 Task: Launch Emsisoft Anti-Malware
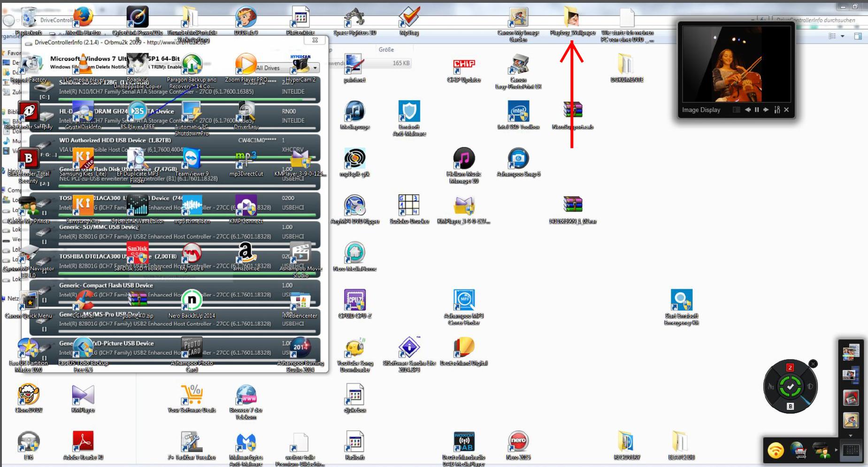tap(409, 118)
